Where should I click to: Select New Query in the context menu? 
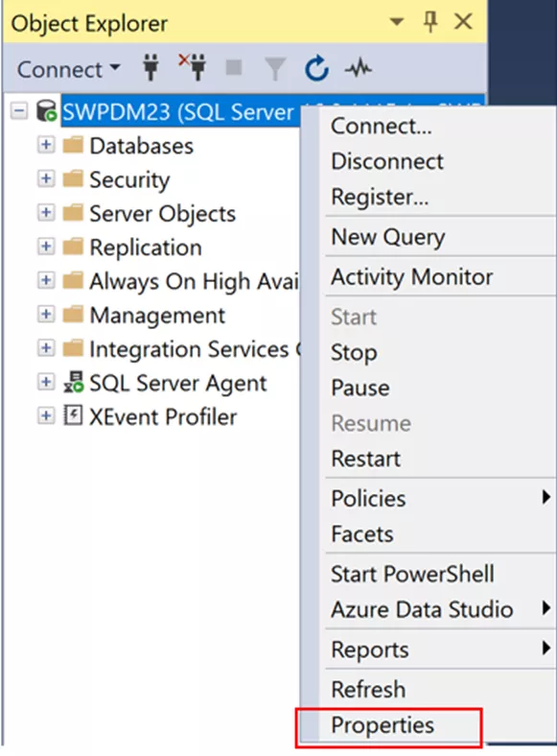click(x=388, y=237)
